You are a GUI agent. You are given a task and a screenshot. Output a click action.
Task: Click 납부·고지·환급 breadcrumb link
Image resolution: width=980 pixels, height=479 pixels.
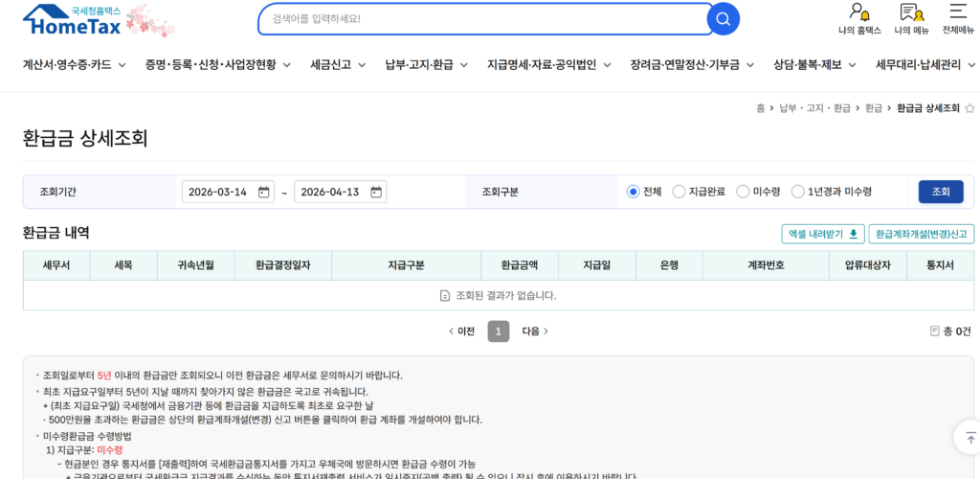pyautogui.click(x=814, y=108)
